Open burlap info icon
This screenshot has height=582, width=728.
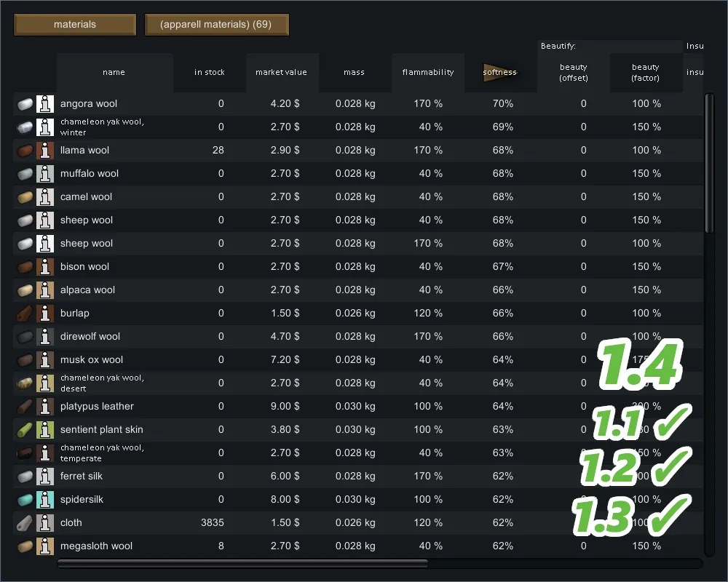45,313
